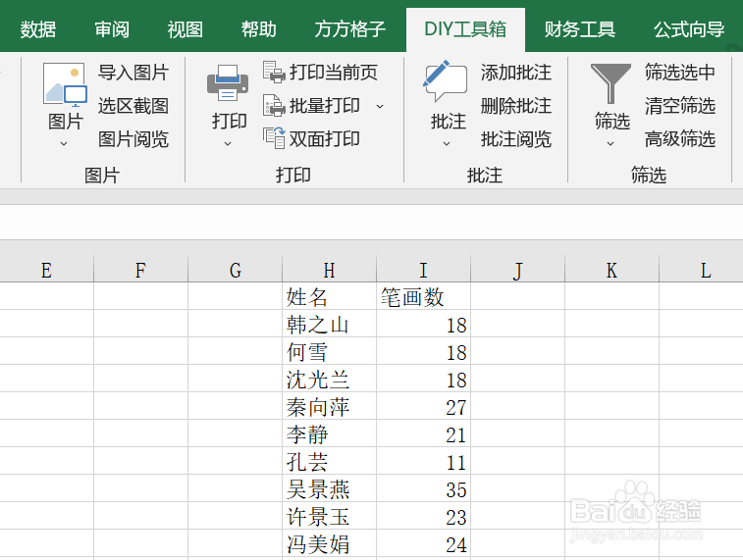Switch to the 视图 tab

186,29
